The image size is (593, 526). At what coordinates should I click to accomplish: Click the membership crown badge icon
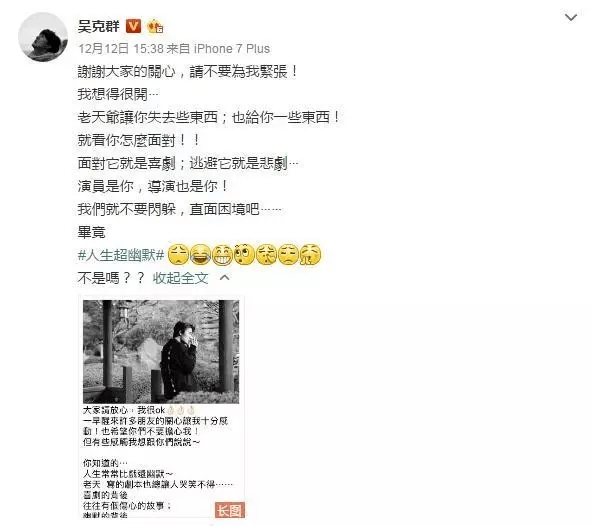(155, 26)
